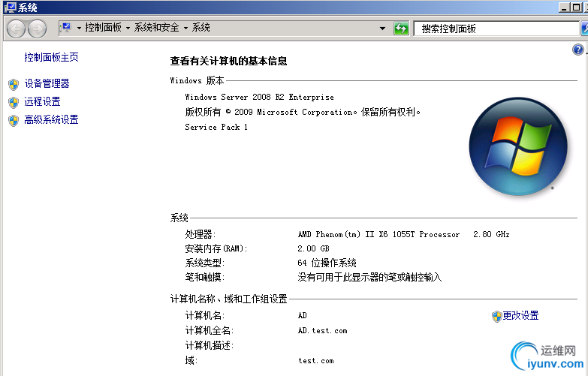
Task: Click the heading 查看有关计算机的基本信息
Action: (x=228, y=61)
